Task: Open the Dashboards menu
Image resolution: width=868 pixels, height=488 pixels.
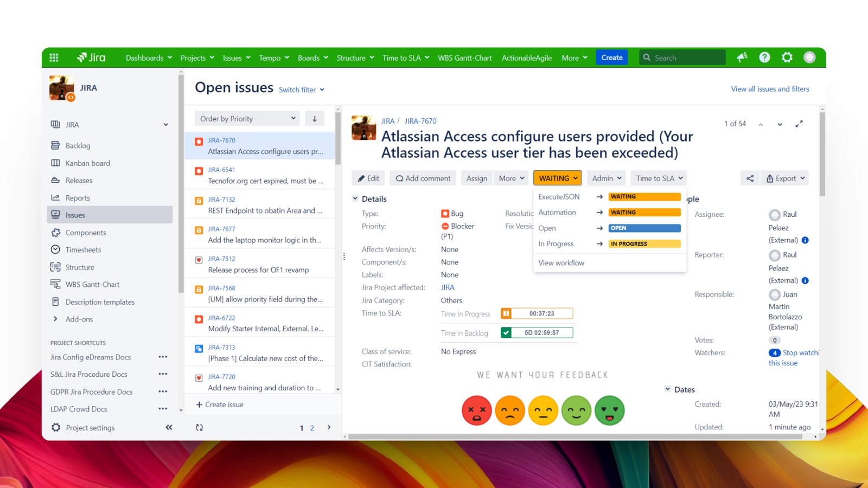Action: 149,58
